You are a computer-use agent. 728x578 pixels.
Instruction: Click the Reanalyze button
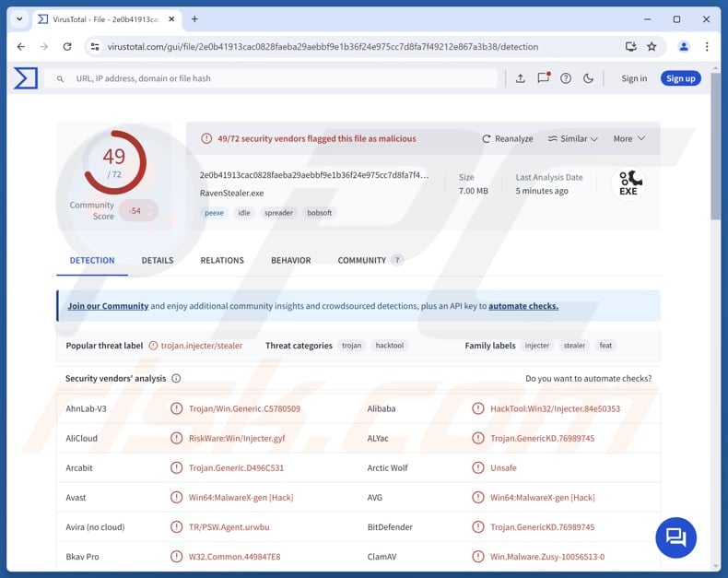point(508,138)
